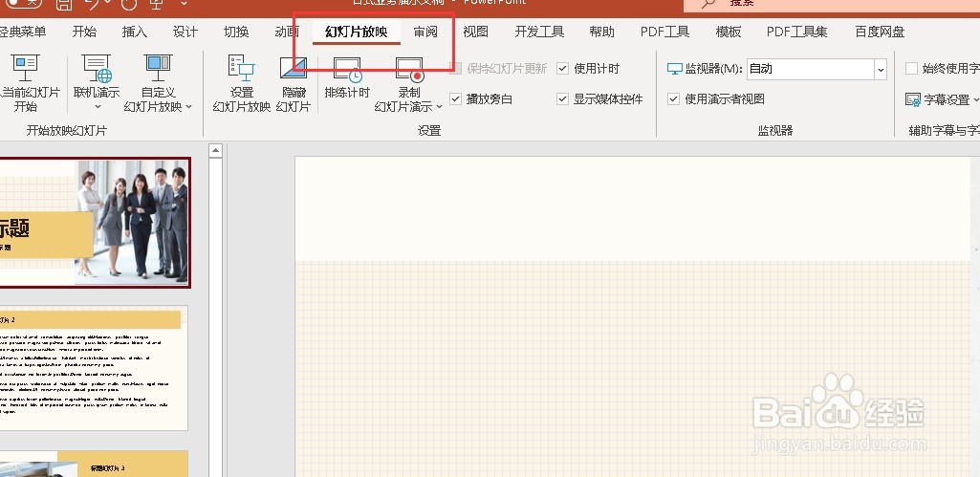Switch to the 开始 tab
The width and height of the screenshot is (980, 477).
[x=84, y=32]
